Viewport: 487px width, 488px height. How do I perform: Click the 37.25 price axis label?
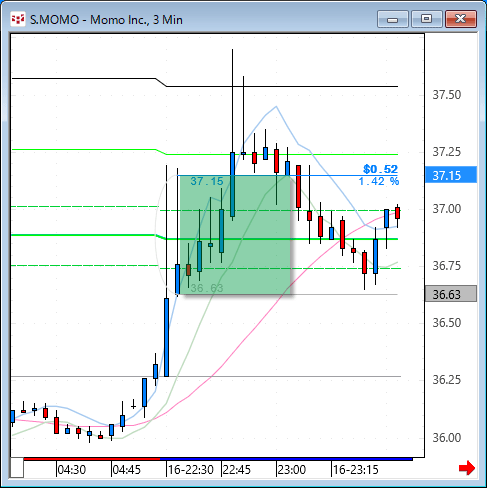447,152
